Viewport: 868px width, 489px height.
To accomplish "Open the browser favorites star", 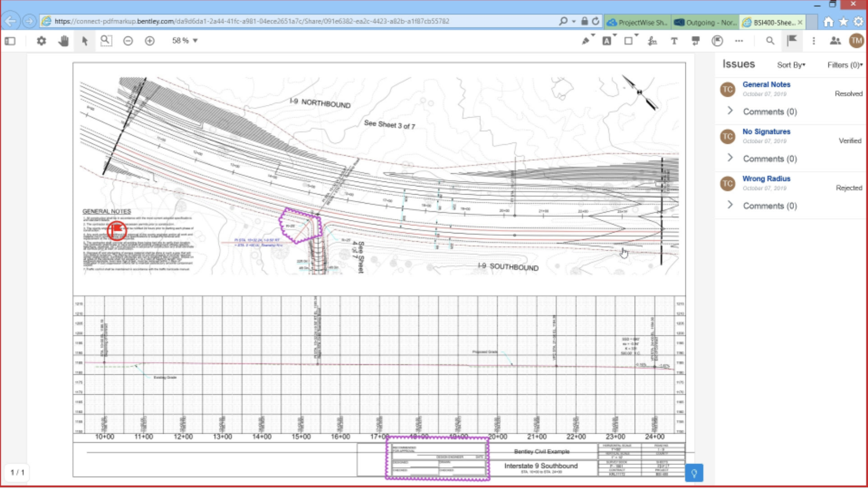I will (x=843, y=22).
